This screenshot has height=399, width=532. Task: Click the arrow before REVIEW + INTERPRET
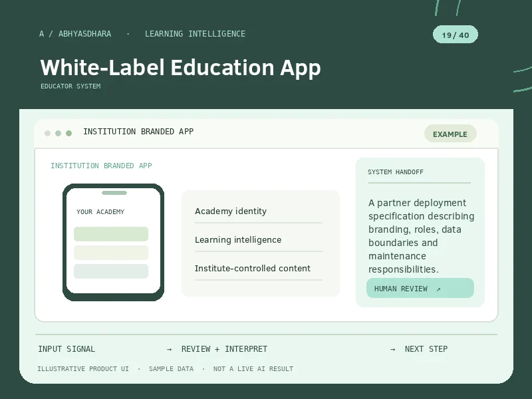(x=170, y=350)
